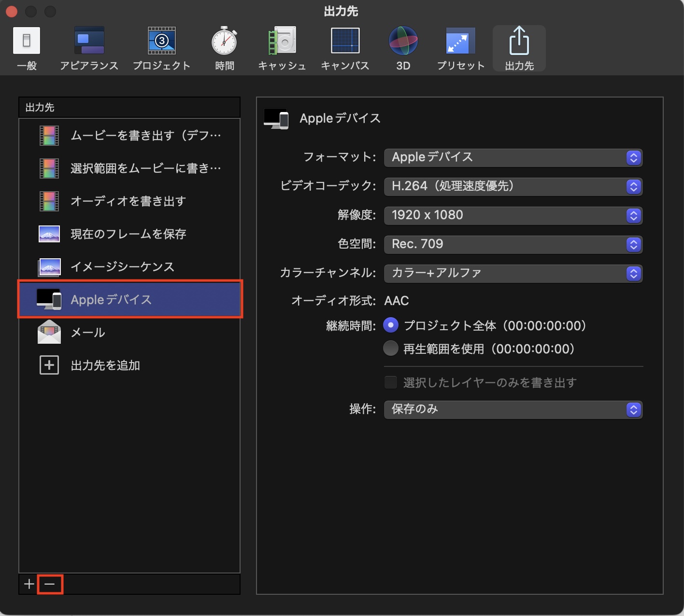Image resolution: width=684 pixels, height=616 pixels.
Task: Select メール destination row
Action: point(129,333)
